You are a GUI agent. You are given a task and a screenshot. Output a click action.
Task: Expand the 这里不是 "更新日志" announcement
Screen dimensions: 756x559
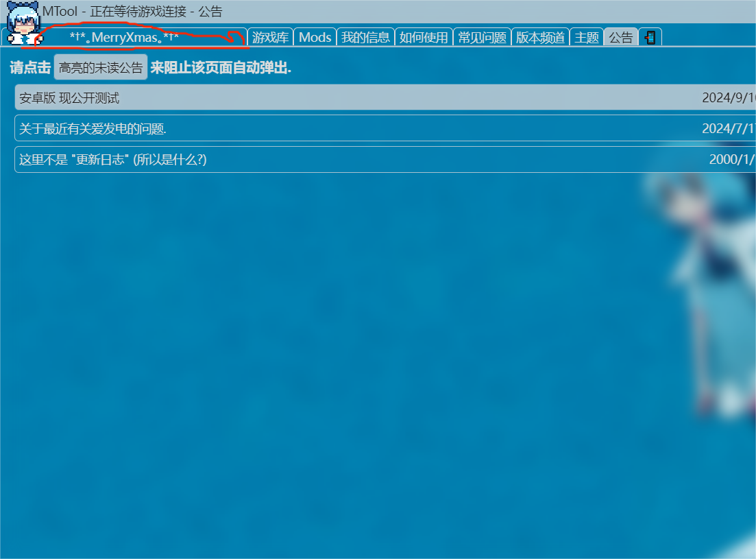(113, 160)
